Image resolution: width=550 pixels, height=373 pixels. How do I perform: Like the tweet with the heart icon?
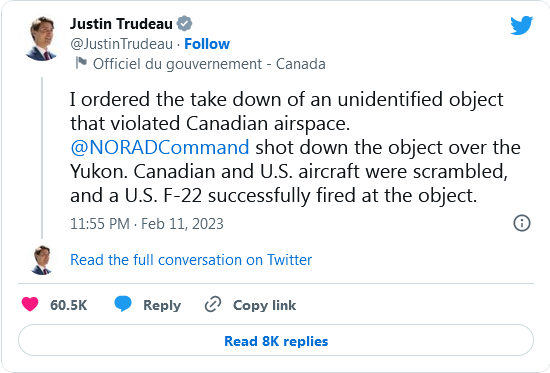tap(30, 304)
